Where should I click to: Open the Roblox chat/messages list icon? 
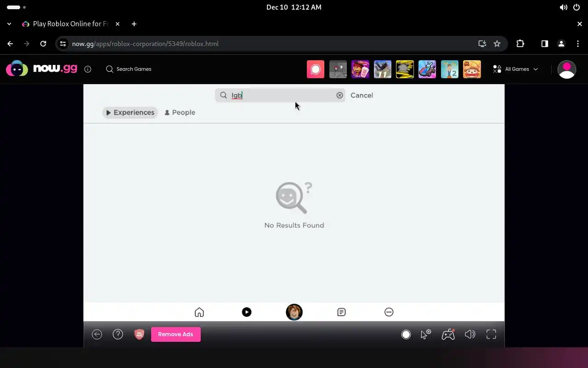pyautogui.click(x=341, y=312)
